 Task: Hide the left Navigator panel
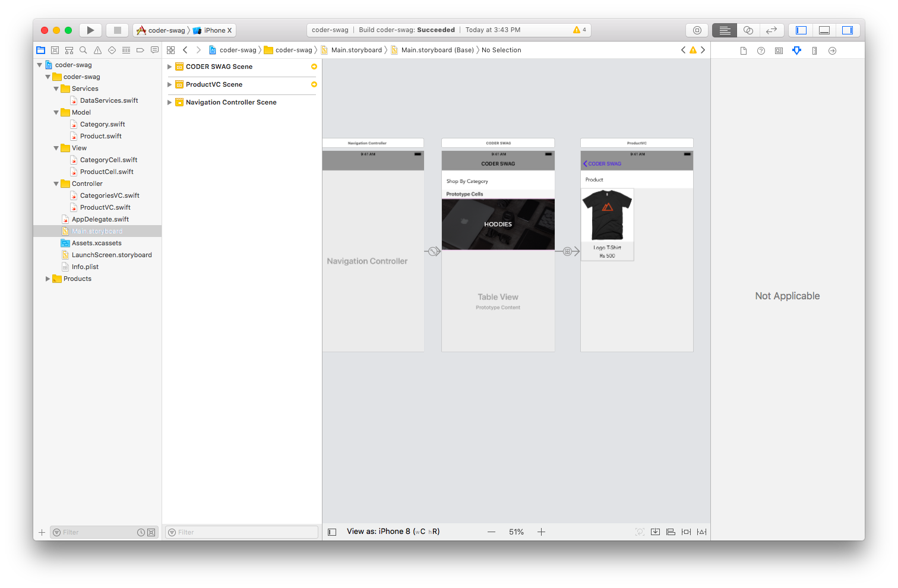click(x=801, y=30)
